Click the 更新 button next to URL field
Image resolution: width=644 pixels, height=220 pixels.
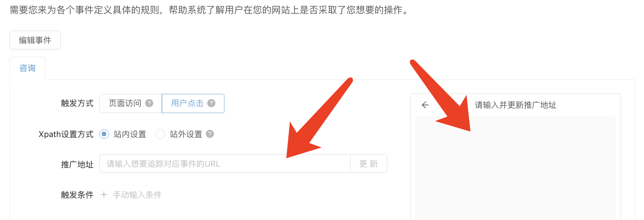(x=368, y=164)
